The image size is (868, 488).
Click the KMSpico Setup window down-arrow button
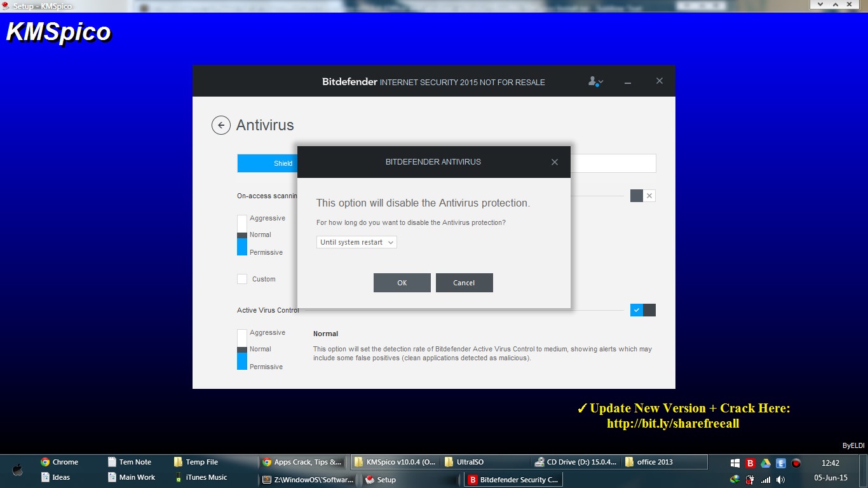pos(820,4)
